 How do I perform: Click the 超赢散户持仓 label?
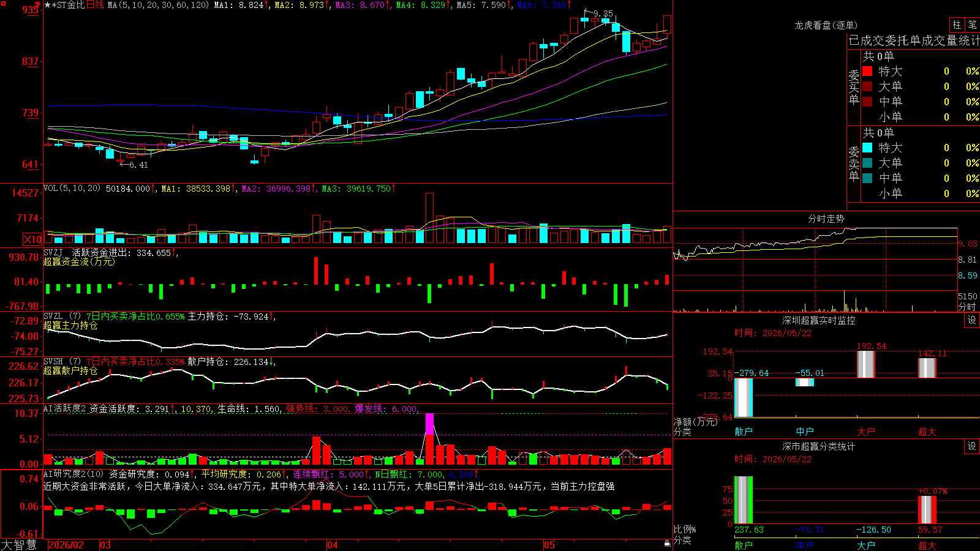pos(70,370)
